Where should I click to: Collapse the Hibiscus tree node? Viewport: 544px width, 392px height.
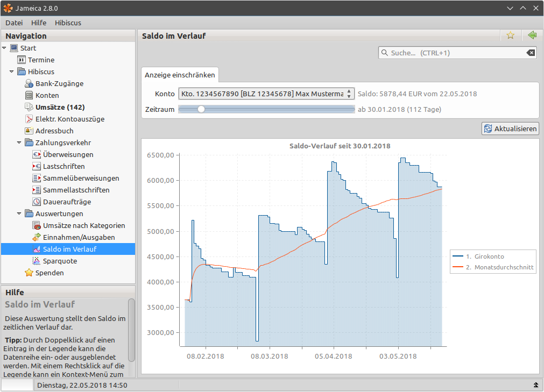12,72
